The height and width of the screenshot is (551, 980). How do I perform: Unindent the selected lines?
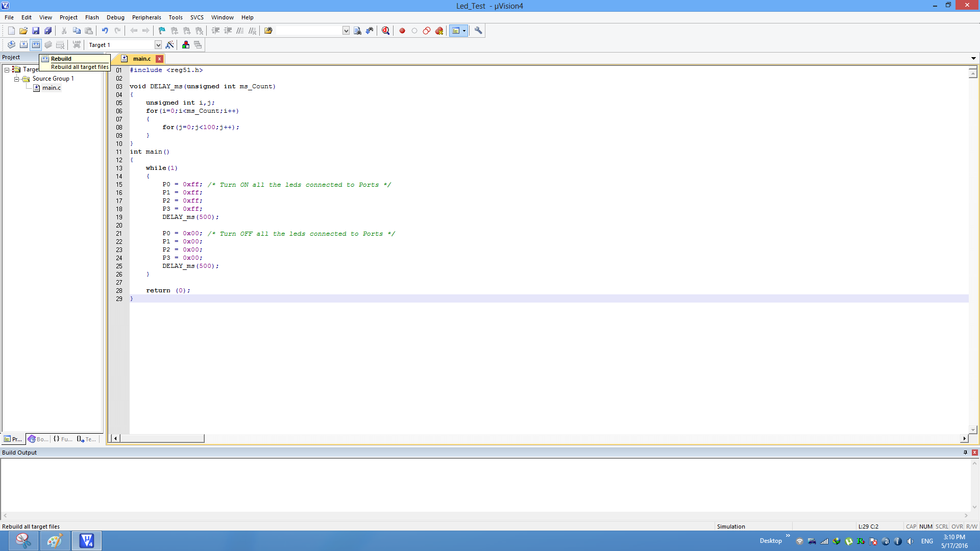pos(228,31)
